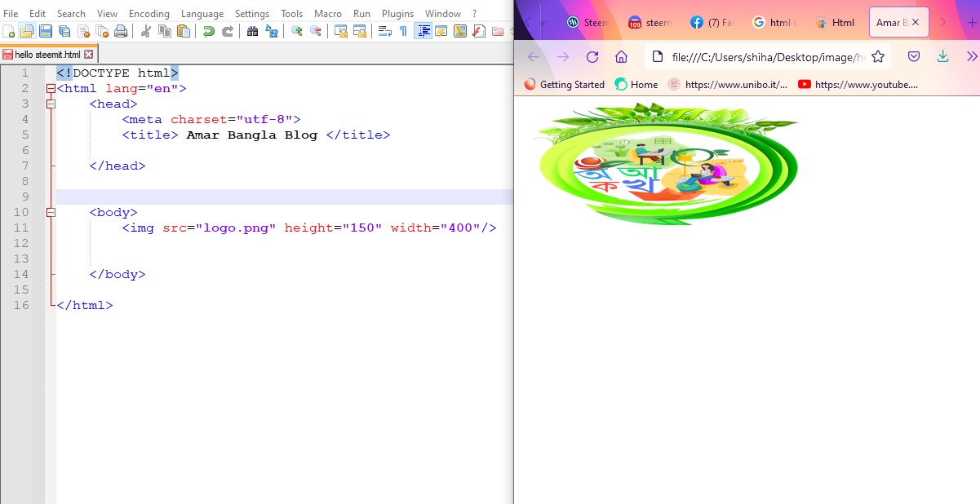Open the Macro menu
Image resolution: width=980 pixels, height=504 pixels.
tap(328, 14)
